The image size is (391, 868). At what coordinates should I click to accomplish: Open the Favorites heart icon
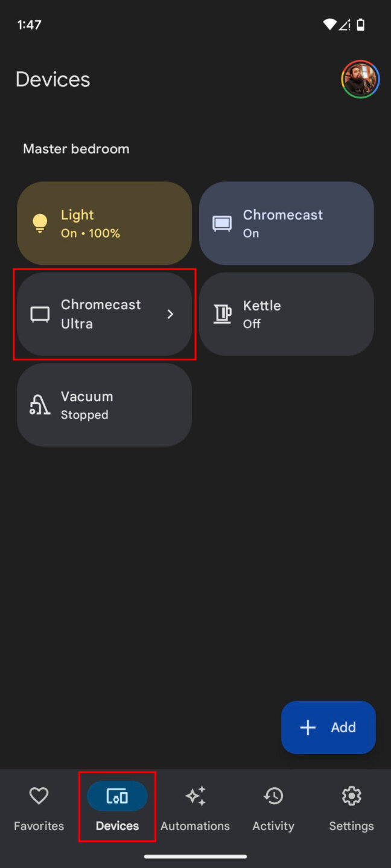pos(39,796)
